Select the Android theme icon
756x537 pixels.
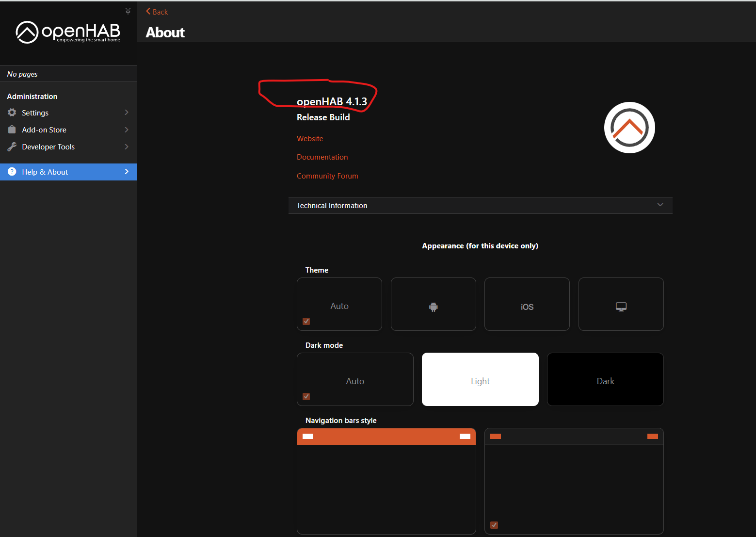(433, 307)
